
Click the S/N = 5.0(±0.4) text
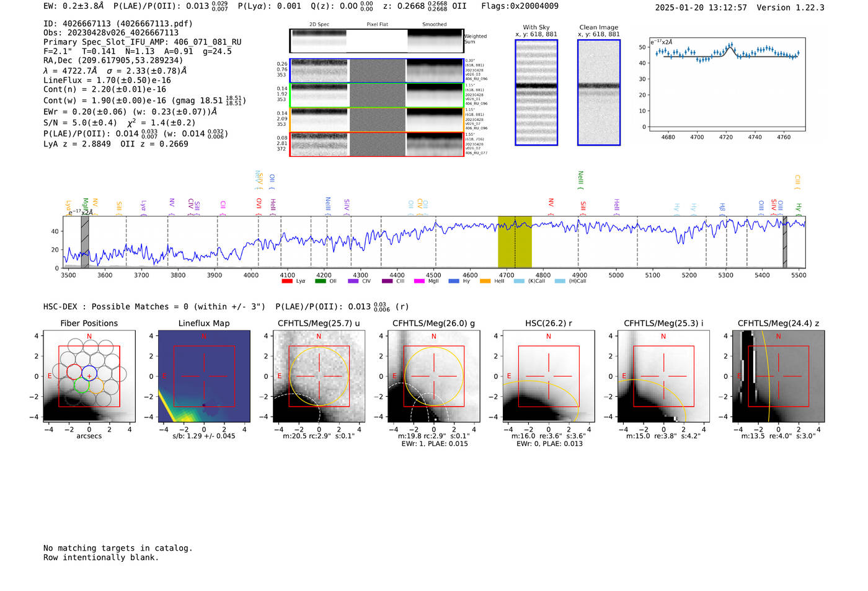click(80, 123)
